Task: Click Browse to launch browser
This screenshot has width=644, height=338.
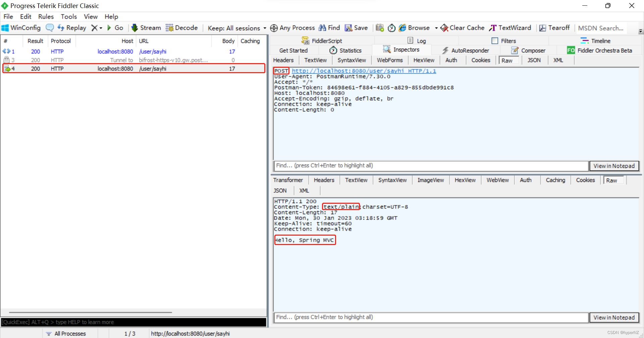Action: click(x=414, y=28)
